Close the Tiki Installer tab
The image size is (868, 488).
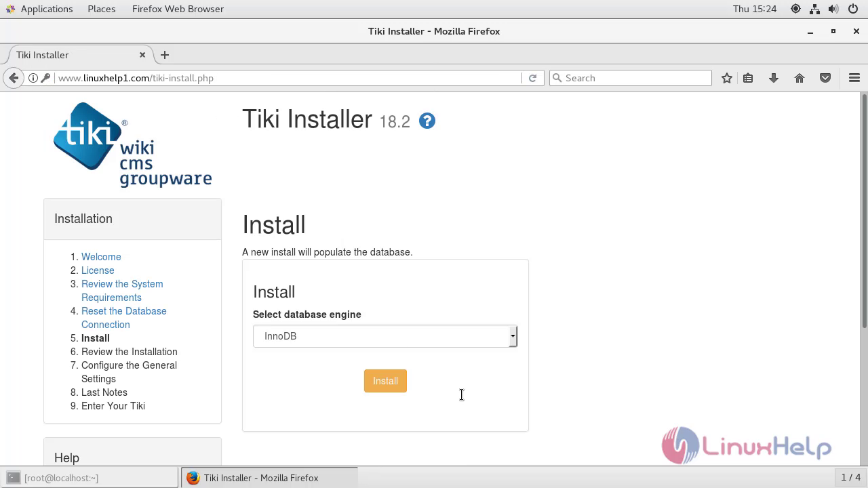[142, 55]
